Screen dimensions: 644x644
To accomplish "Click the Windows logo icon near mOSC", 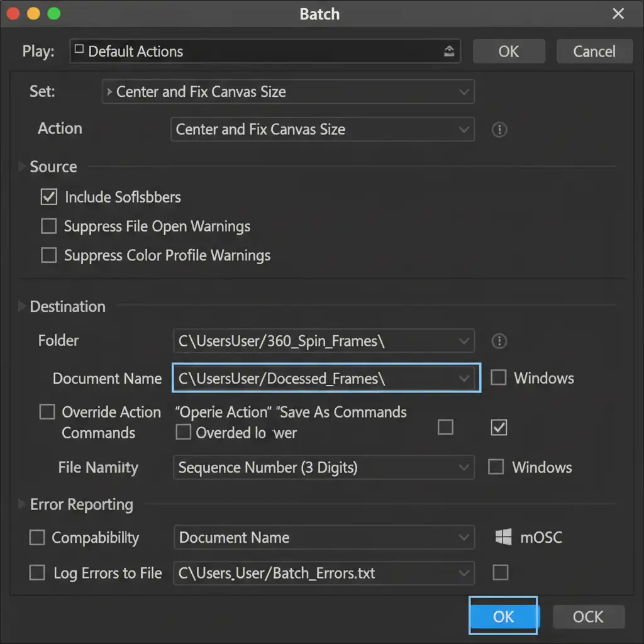I will (x=503, y=538).
